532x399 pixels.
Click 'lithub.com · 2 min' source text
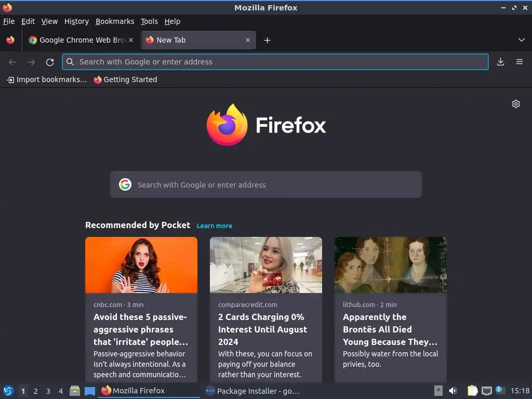(x=370, y=304)
